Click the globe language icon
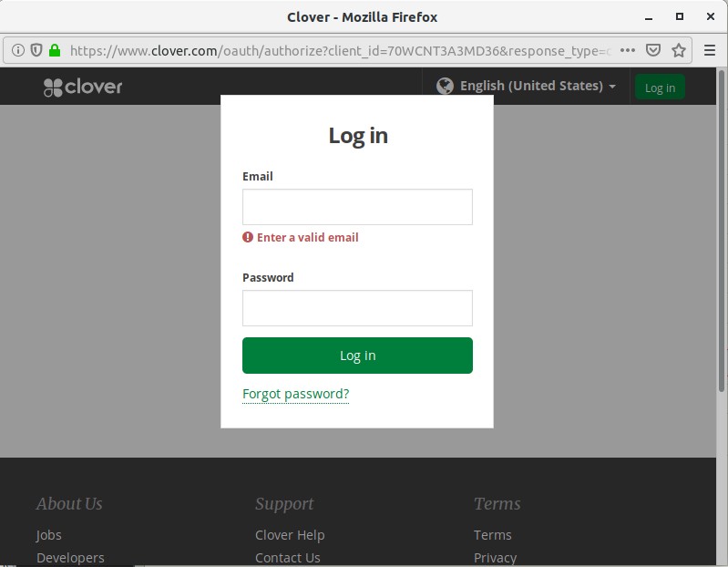The height and width of the screenshot is (567, 728). coord(445,86)
